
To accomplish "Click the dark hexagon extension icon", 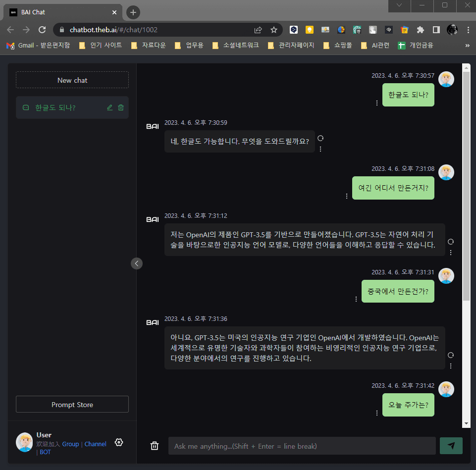I will 294,30.
